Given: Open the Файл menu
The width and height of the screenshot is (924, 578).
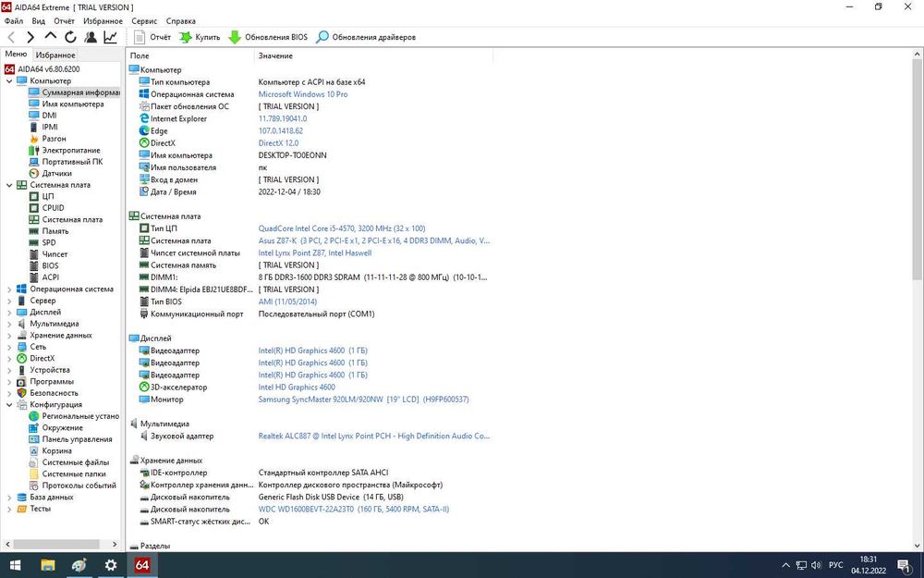Looking at the screenshot, I should pos(14,21).
